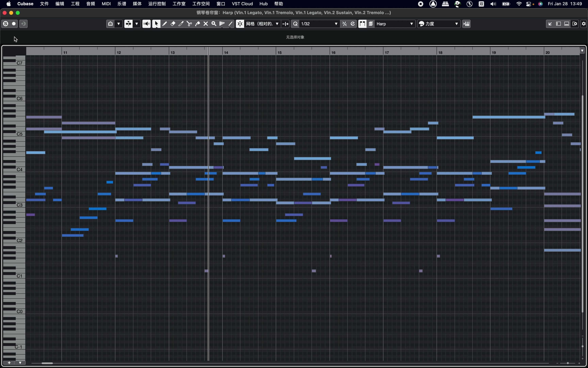The width and height of the screenshot is (588, 368).
Task: Click the Edit Active Part Only layers icon
Action: click(x=371, y=24)
